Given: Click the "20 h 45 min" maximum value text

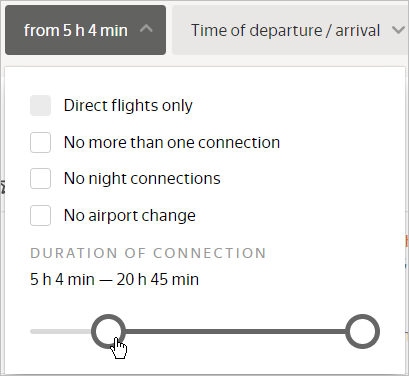Looking at the screenshot, I should (x=158, y=279).
